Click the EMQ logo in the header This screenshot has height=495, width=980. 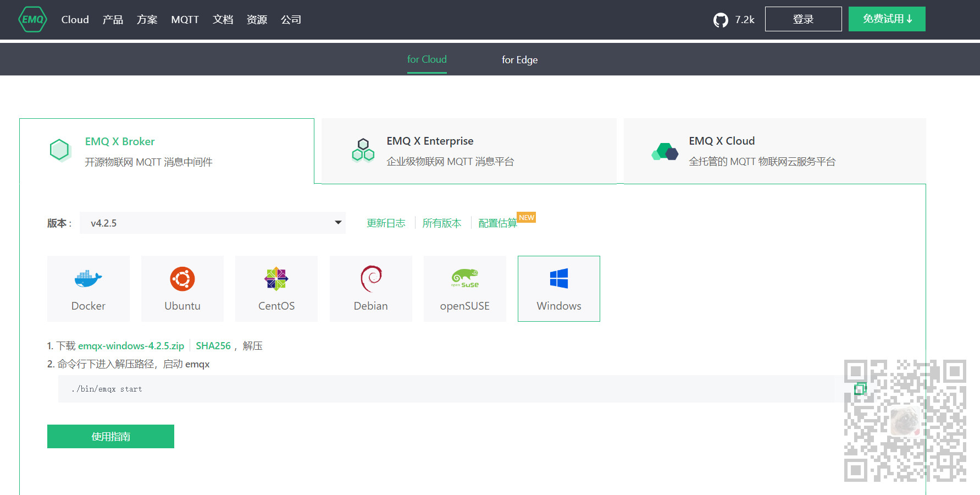(x=32, y=19)
